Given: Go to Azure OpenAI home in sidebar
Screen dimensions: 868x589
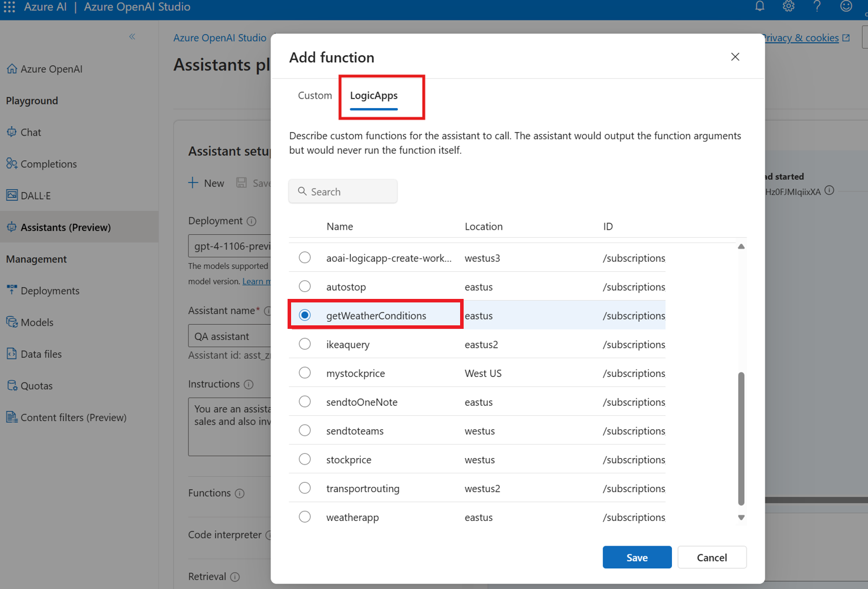Looking at the screenshot, I should (x=45, y=69).
